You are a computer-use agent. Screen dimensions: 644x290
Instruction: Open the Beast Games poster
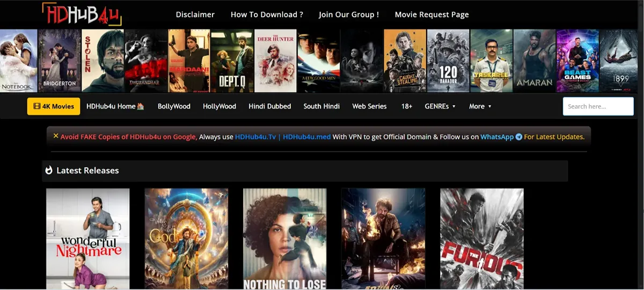pyautogui.click(x=577, y=61)
